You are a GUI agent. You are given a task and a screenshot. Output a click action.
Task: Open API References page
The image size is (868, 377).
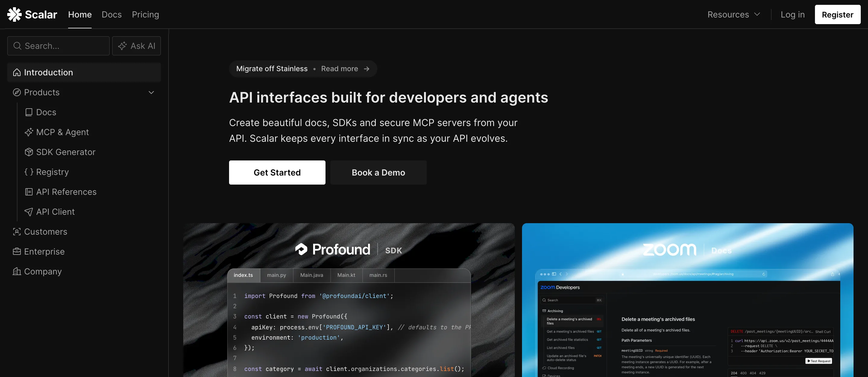pyautogui.click(x=66, y=192)
